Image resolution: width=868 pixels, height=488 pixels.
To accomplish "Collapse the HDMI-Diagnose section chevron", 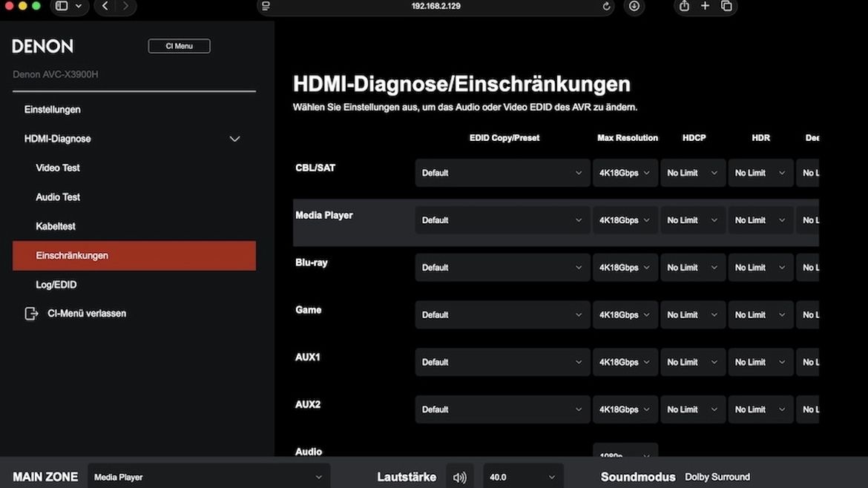I will [234, 139].
